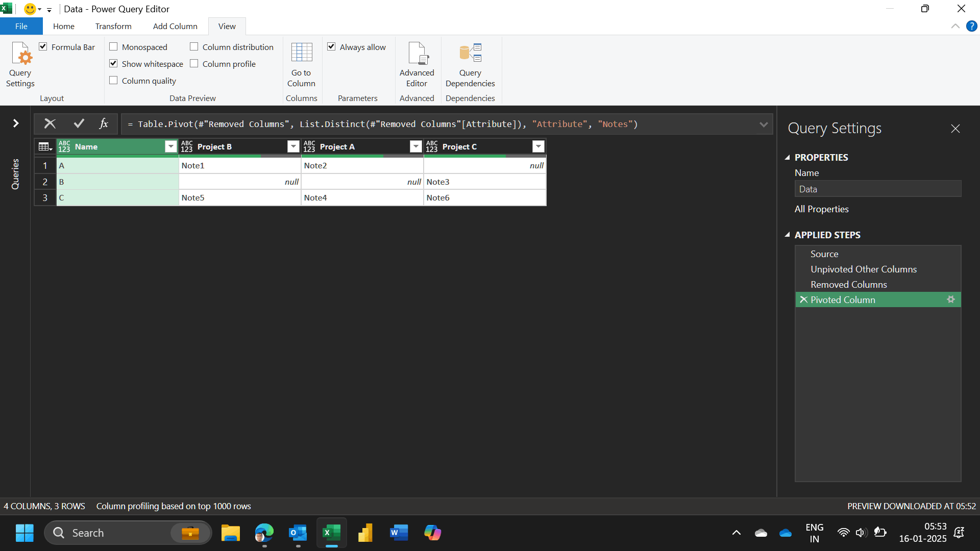This screenshot has width=980, height=551.
Task: Enable Column quality checkbox
Action: pyautogui.click(x=114, y=81)
